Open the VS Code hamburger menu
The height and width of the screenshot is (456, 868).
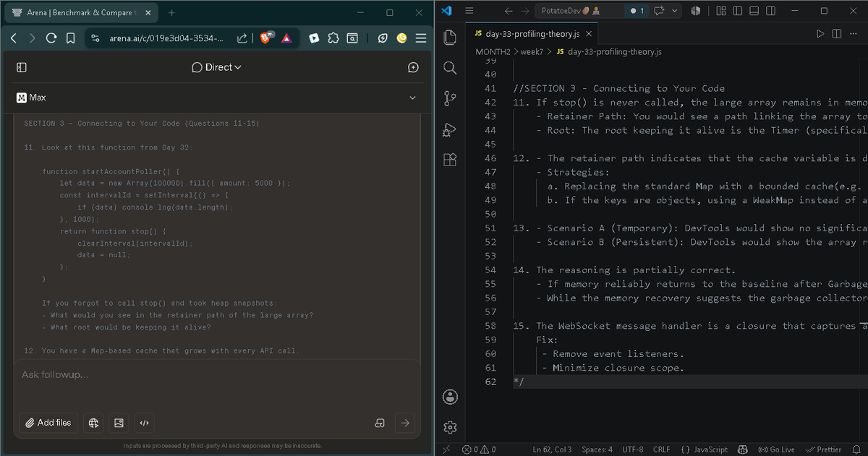468,11
